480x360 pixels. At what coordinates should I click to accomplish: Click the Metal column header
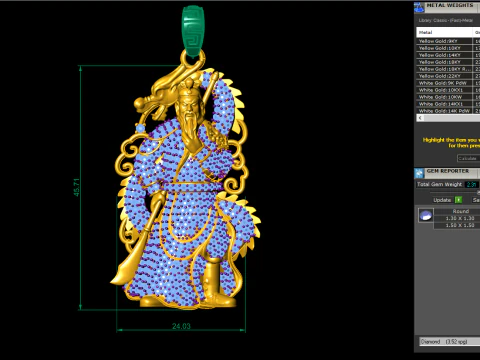tap(444, 32)
